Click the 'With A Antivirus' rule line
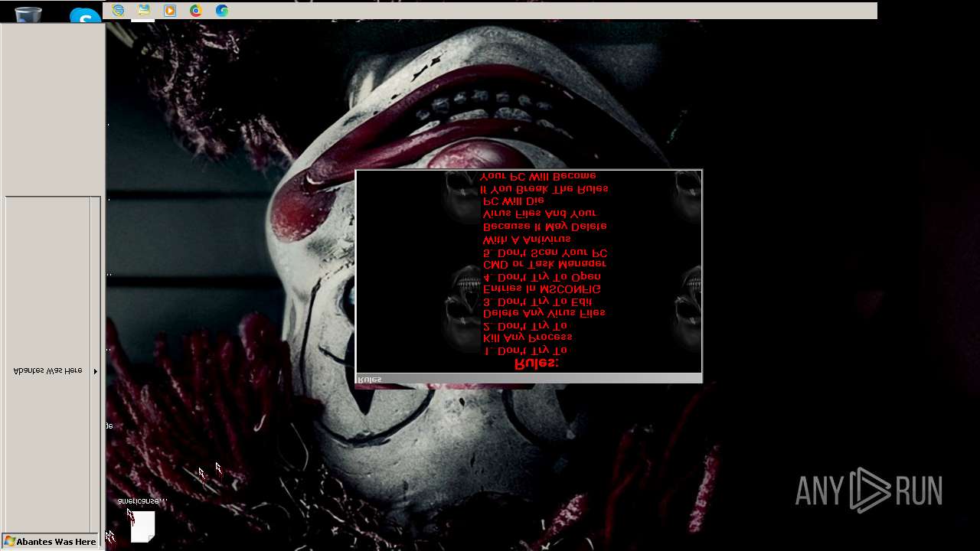Viewport: 980px width, 551px height. 527,240
